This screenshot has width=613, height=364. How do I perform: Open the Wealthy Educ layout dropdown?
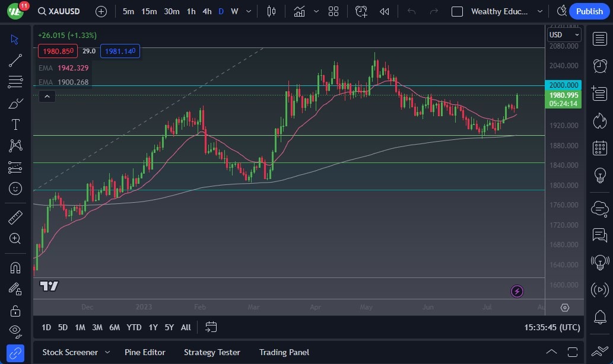coord(539,11)
